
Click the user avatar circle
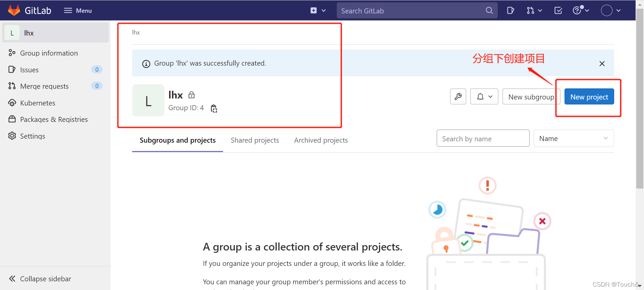tap(606, 10)
